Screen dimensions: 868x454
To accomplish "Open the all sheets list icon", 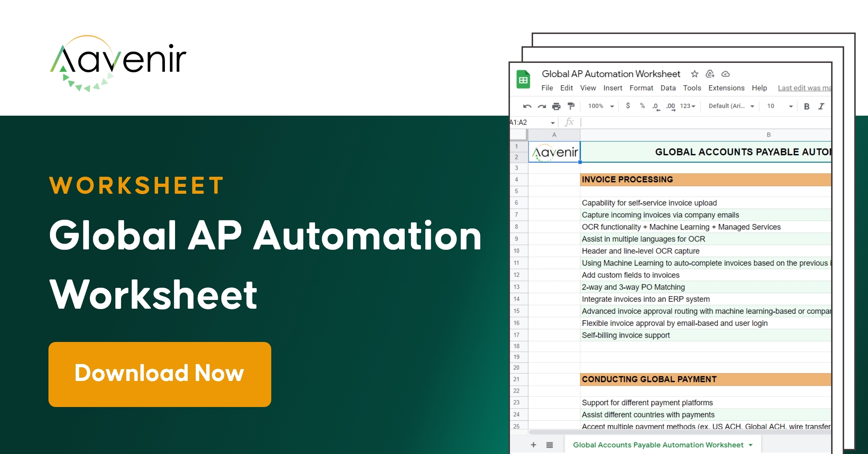I will click(x=550, y=445).
